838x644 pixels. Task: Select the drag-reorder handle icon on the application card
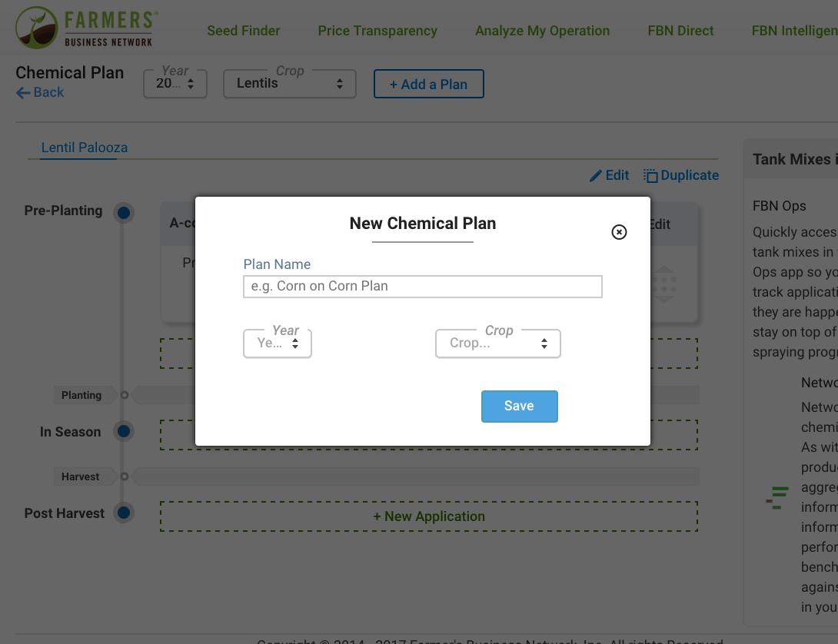(663, 284)
